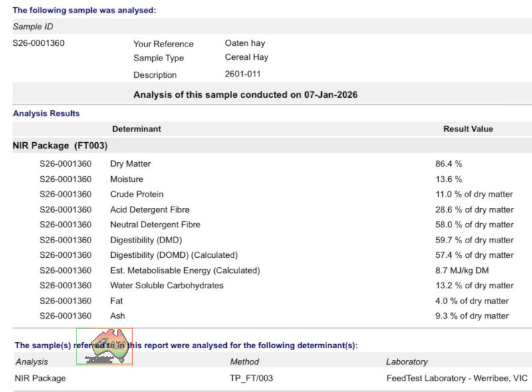The height and width of the screenshot is (392, 532).
Task: Select the Dry Matter result 86.4 %
Action: click(448, 163)
